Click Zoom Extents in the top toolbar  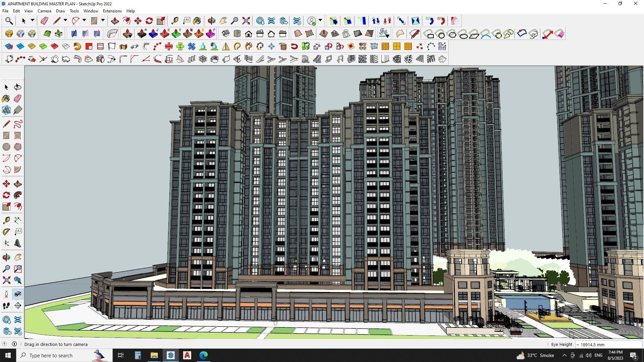click(246, 21)
